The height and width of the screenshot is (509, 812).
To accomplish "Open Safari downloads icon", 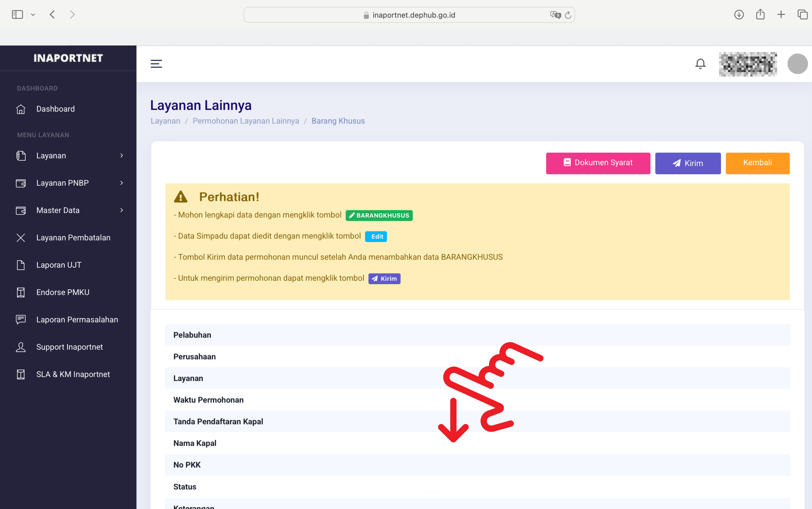I will pos(739,15).
